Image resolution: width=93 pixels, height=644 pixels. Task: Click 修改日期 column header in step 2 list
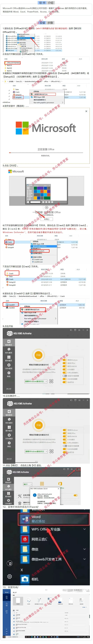click(x=45, y=59)
